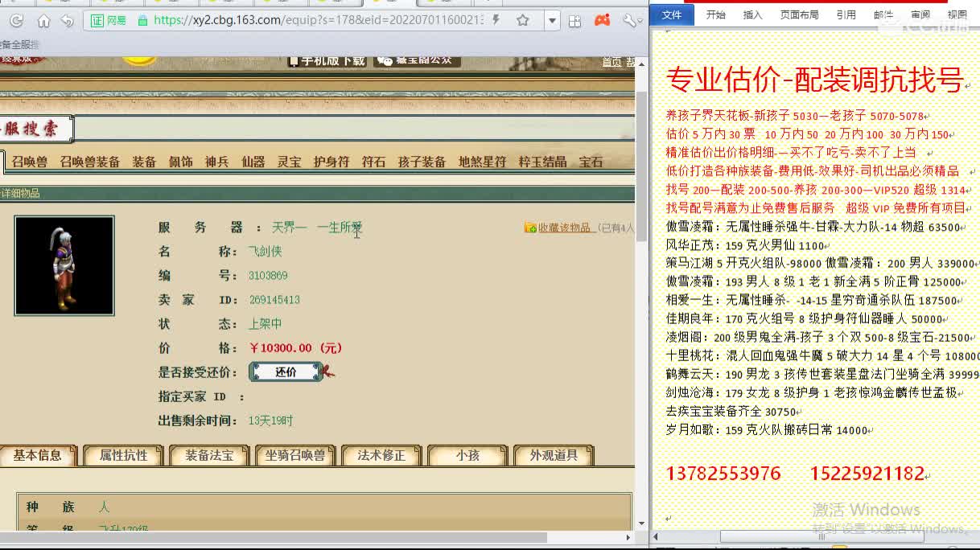The image size is (980, 550).
Task: Click the green padlock security icon
Action: click(143, 20)
